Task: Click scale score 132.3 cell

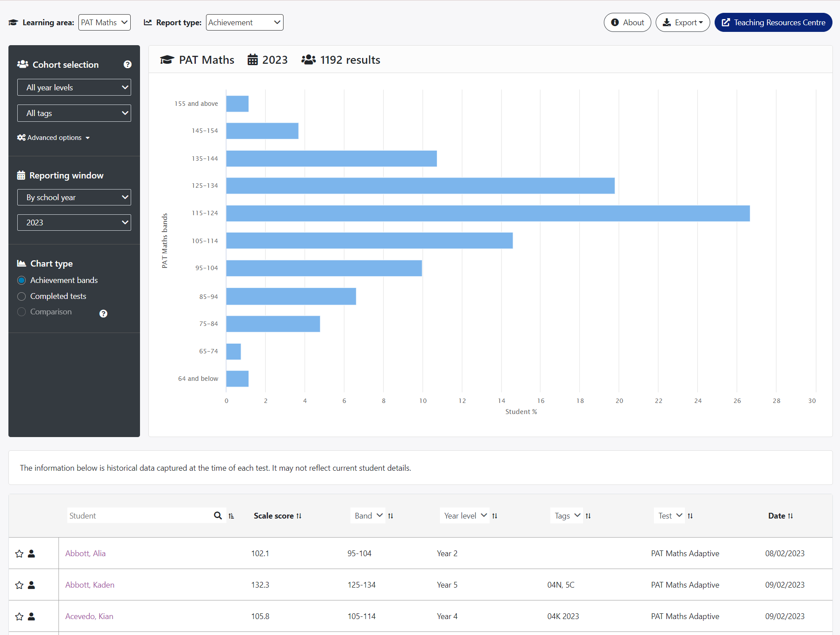Action: pyautogui.click(x=260, y=585)
